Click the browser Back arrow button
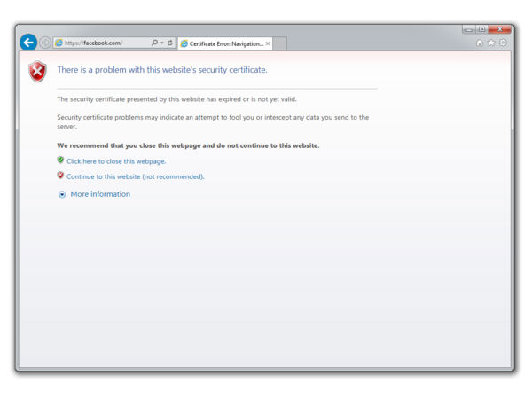This screenshot has height=399, width=532. pos(27,43)
